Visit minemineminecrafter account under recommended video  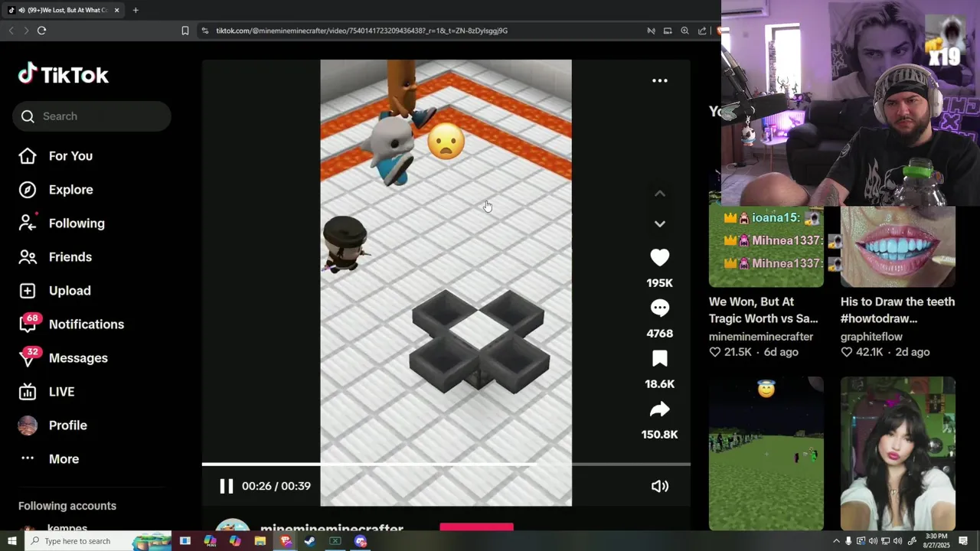761,337
